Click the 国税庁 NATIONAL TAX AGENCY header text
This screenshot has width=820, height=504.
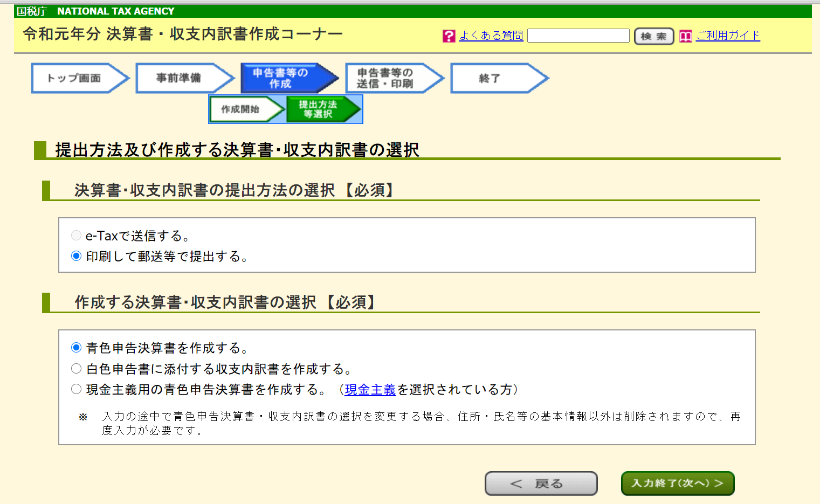[95, 11]
